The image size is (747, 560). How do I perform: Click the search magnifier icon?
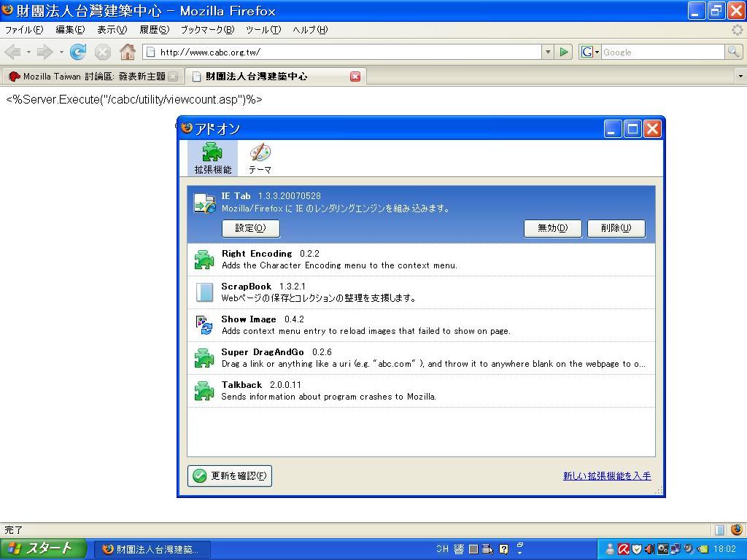click(733, 52)
